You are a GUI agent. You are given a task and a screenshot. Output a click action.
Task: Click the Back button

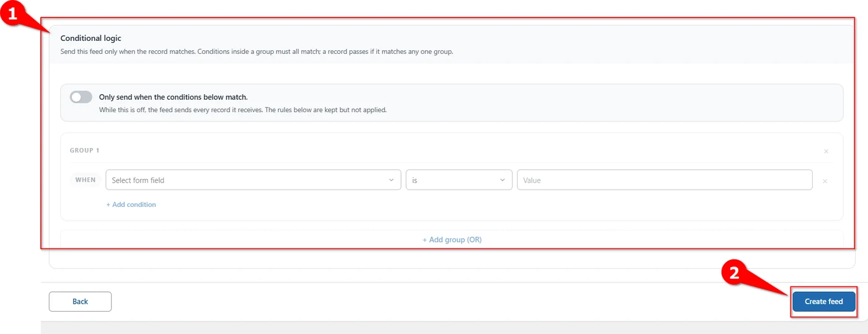point(80,302)
